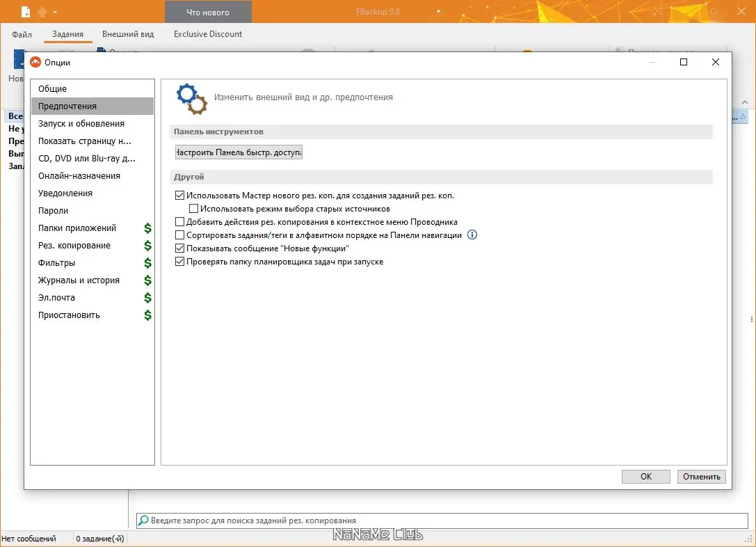Switch to the Задания ribbon tab
The width and height of the screenshot is (756, 547).
tap(67, 34)
